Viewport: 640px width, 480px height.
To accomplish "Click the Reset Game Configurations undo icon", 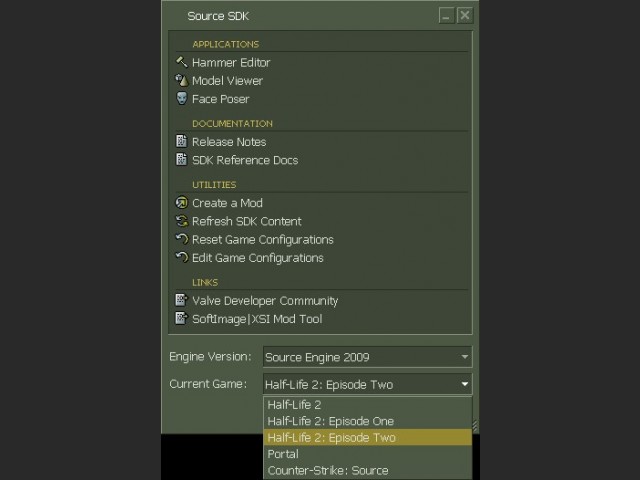I will coord(181,239).
